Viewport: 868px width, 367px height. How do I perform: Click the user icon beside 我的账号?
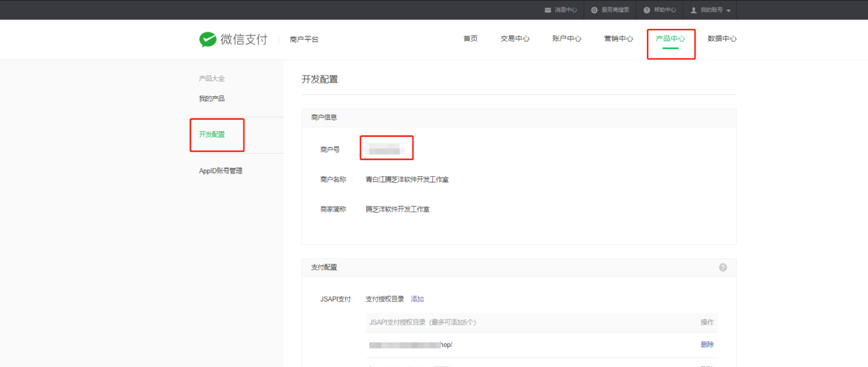693,10
